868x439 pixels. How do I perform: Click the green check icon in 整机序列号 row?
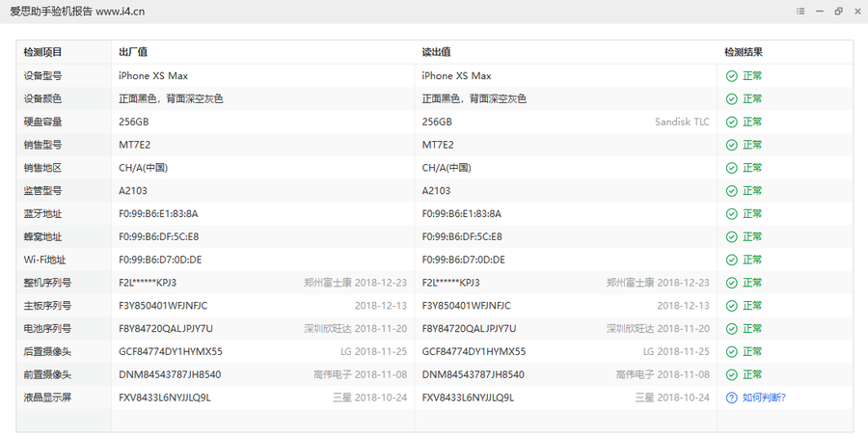click(x=732, y=283)
